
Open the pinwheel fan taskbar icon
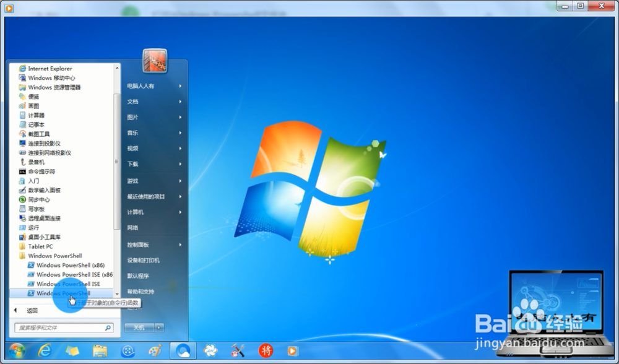pos(210,350)
